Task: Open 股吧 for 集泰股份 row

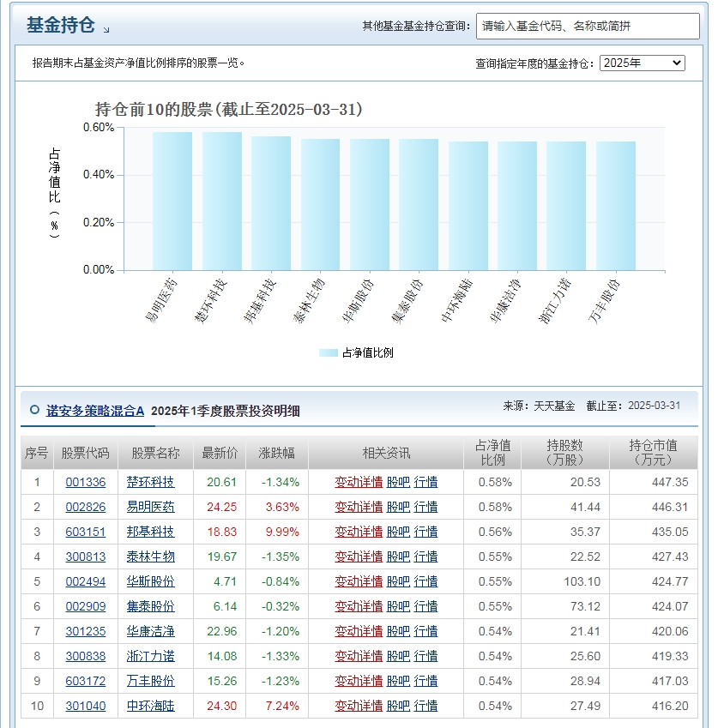Action: pos(399,606)
